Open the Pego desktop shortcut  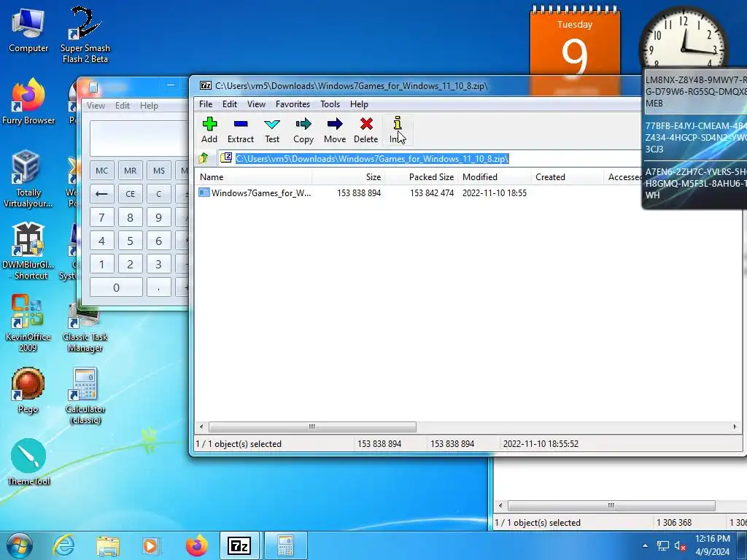tap(28, 391)
